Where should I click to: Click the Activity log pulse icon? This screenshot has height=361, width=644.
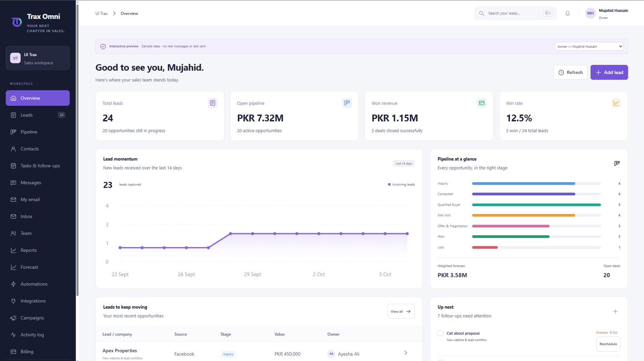tap(13, 335)
